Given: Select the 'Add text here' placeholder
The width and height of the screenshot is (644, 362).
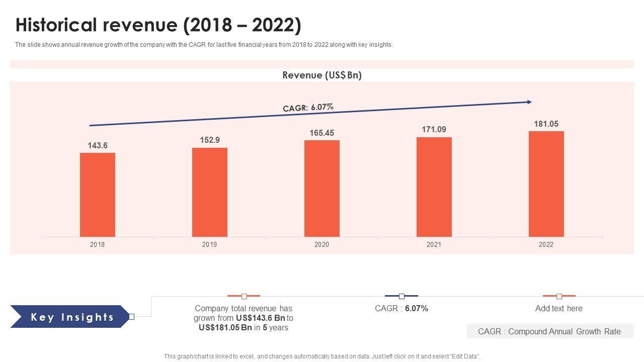Looking at the screenshot, I should point(558,309).
